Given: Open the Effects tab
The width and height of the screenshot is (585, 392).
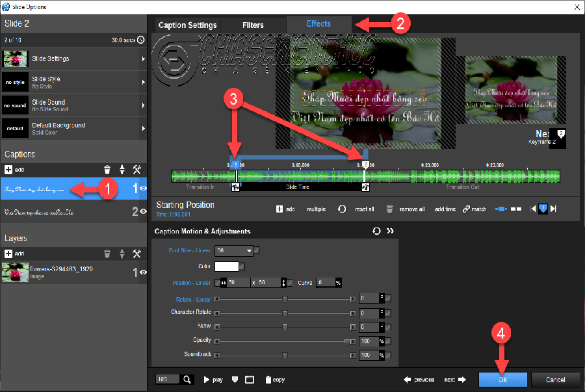Looking at the screenshot, I should (318, 24).
